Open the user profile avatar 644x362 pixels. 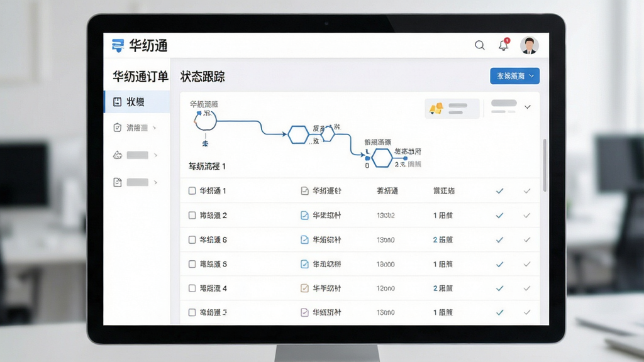pyautogui.click(x=530, y=45)
